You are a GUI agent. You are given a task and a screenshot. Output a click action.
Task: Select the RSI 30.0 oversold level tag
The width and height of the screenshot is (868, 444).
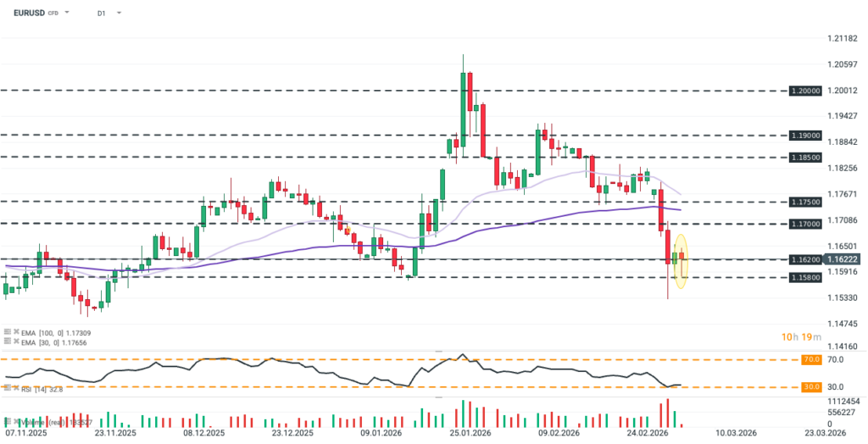pyautogui.click(x=811, y=386)
